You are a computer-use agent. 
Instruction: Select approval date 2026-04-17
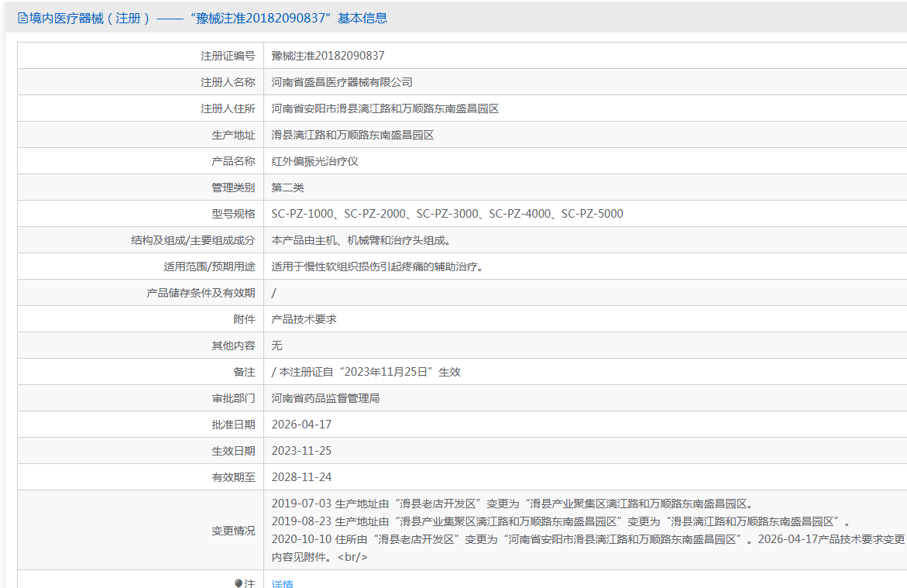301,425
